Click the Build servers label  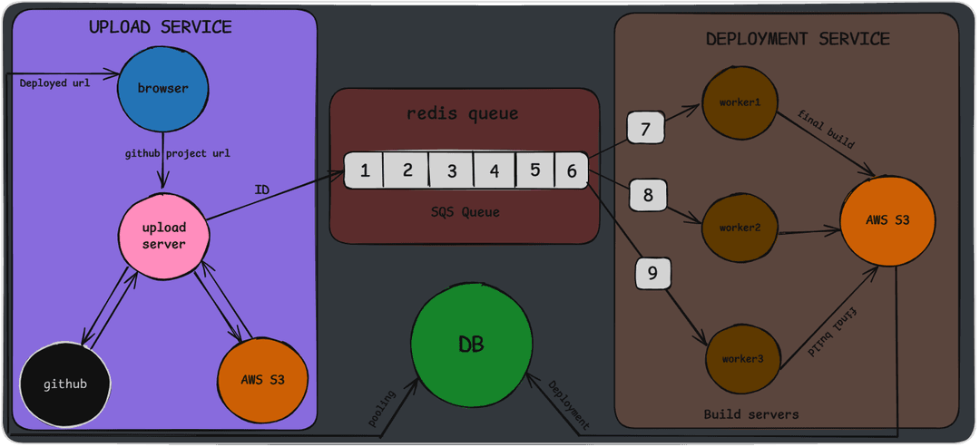point(751,414)
